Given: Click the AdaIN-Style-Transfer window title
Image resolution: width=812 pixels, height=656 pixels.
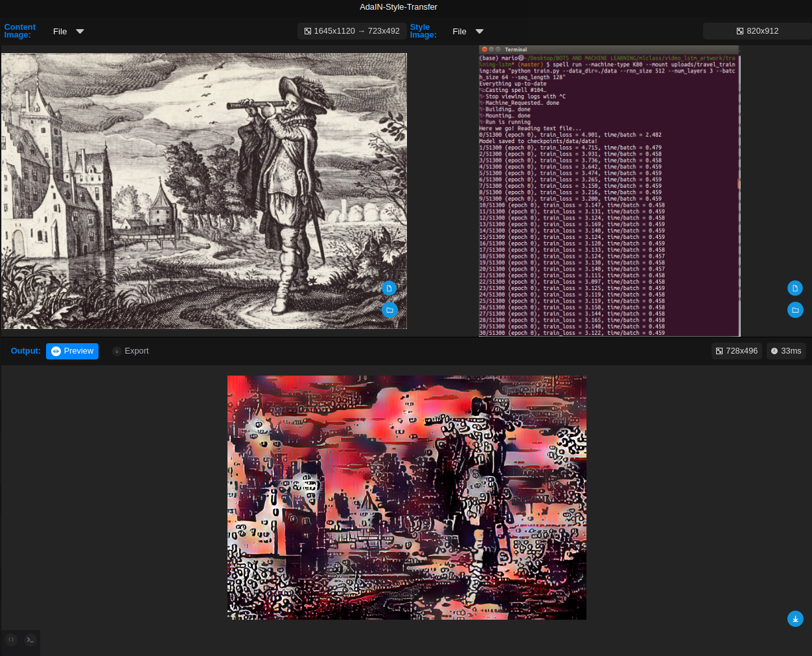Looking at the screenshot, I should (399, 7).
